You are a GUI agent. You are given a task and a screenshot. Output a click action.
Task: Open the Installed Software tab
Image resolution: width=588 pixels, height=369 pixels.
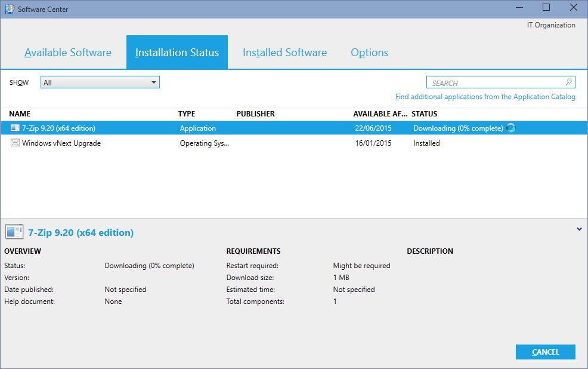284,53
